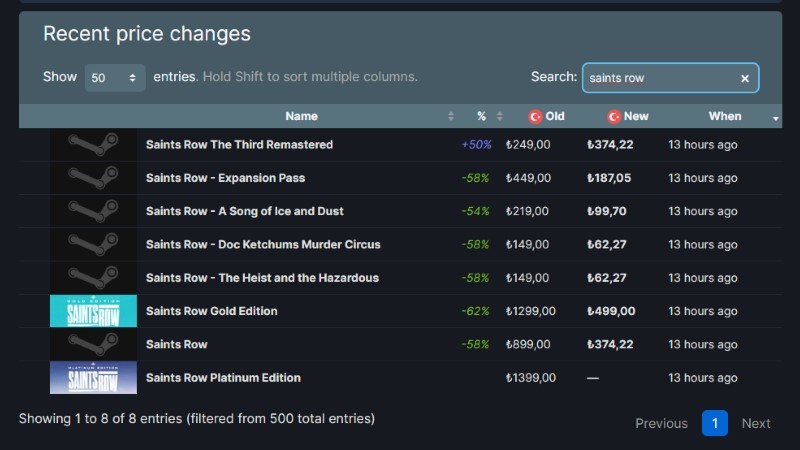Open Saints Row Gold Edition cover image
The image size is (800, 450).
[x=93, y=311]
